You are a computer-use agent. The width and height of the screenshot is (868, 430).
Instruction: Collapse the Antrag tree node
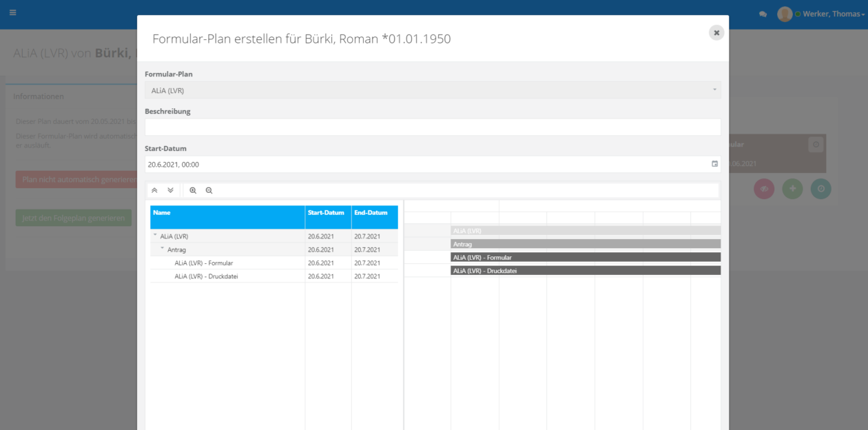(163, 249)
